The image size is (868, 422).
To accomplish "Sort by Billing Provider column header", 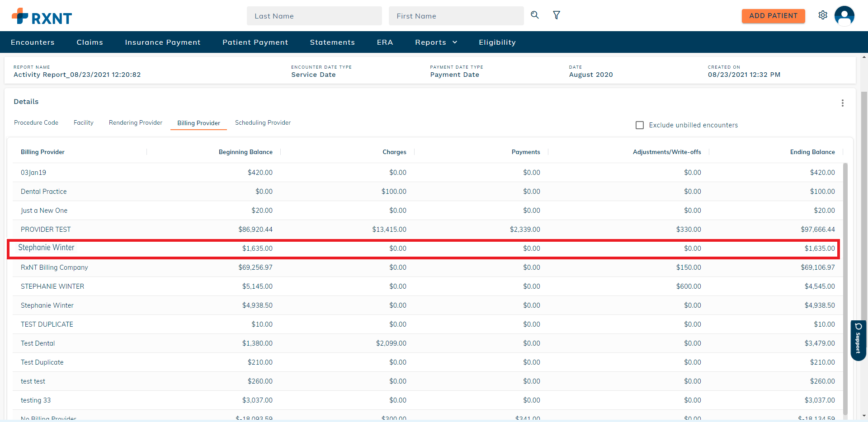I will (x=42, y=152).
